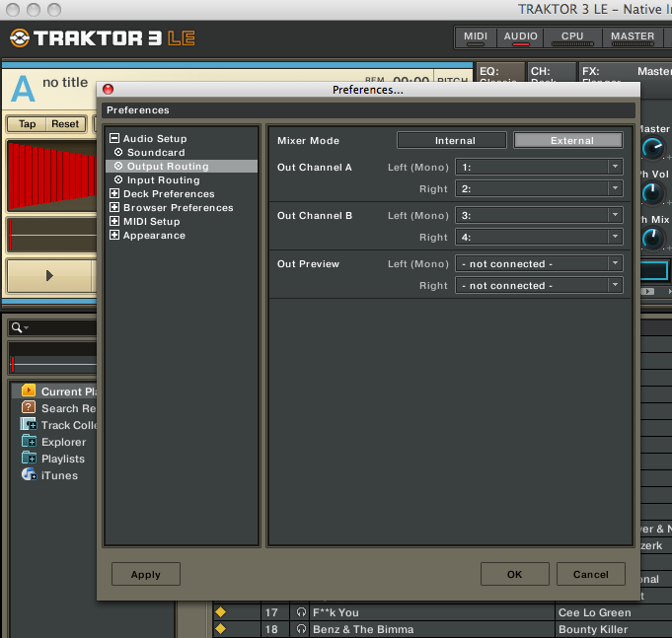The width and height of the screenshot is (672, 638).
Task: Click the Deck A letter icon
Action: [x=23, y=89]
